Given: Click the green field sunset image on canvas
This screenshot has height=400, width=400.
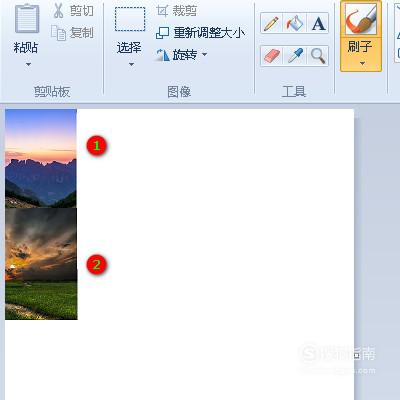Looking at the screenshot, I should (41, 264).
